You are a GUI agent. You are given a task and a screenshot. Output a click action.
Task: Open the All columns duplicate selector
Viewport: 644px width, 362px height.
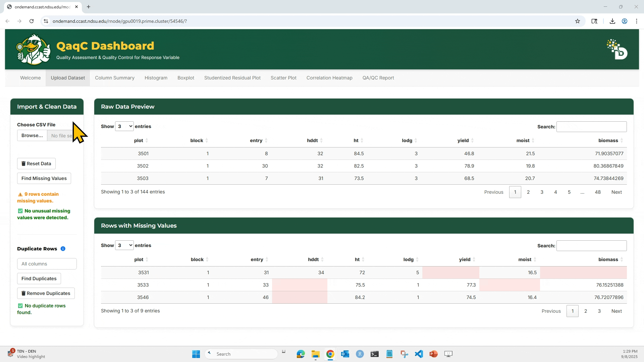click(47, 264)
